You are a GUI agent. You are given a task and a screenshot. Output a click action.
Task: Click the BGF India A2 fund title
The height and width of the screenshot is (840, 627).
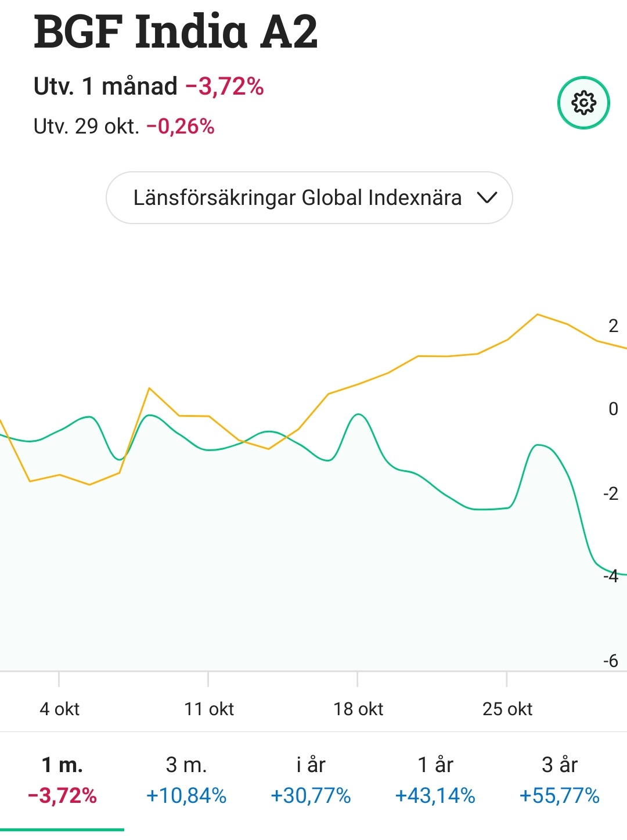click(176, 32)
